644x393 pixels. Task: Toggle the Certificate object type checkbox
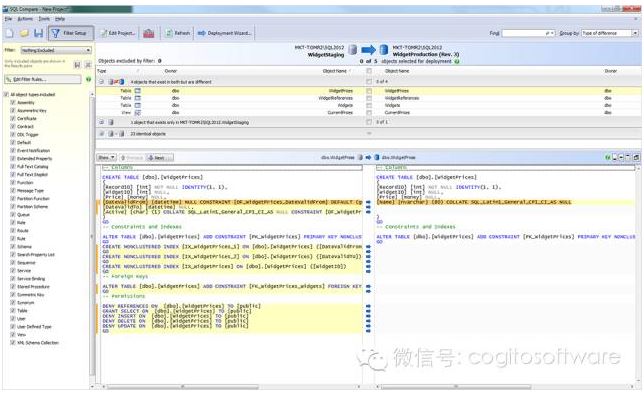point(13,119)
